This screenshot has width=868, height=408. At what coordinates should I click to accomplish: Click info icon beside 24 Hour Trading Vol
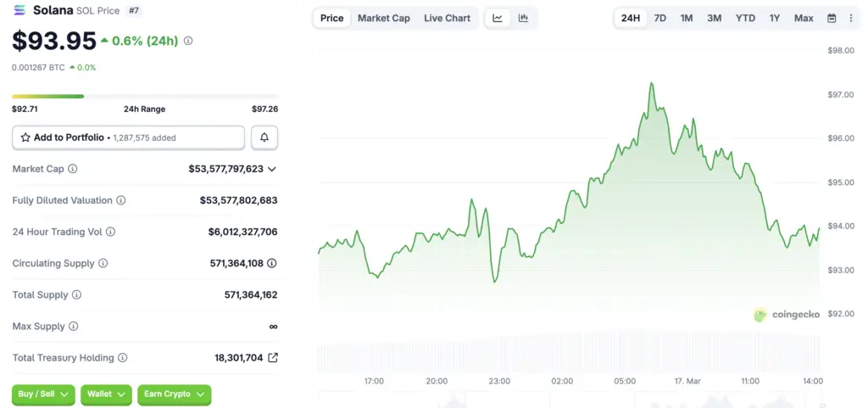[110, 232]
